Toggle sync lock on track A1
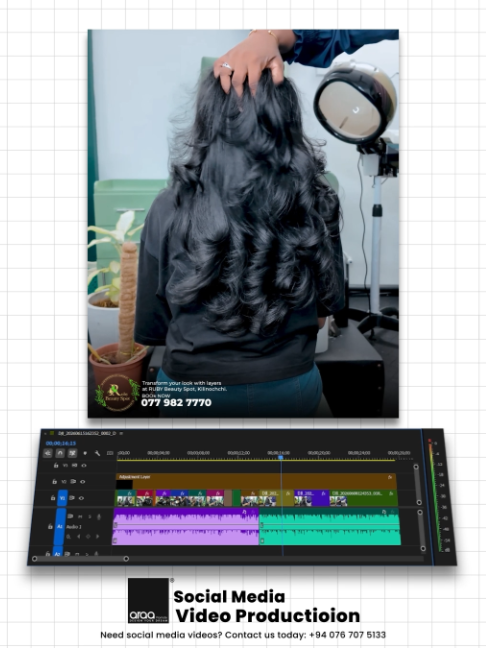 click(70, 516)
